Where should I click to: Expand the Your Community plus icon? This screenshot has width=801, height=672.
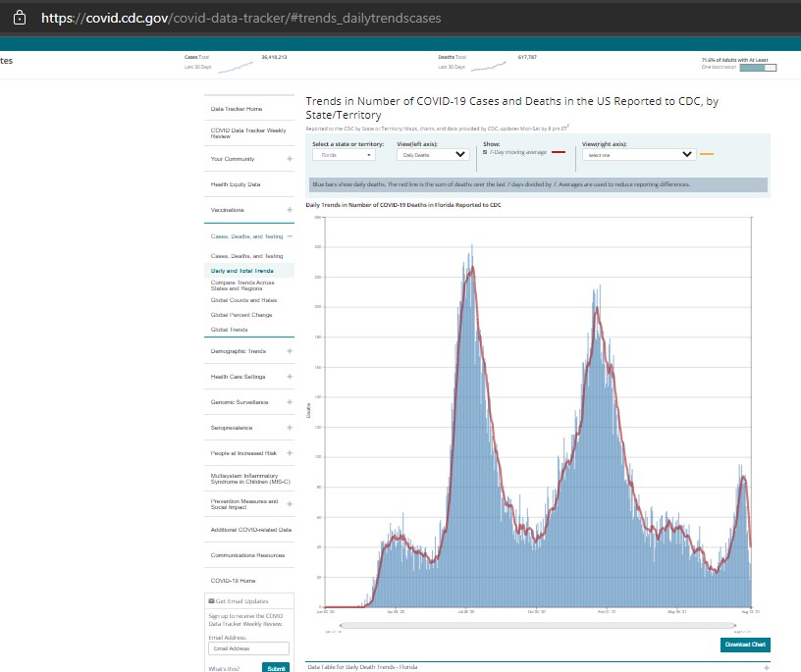[289, 159]
